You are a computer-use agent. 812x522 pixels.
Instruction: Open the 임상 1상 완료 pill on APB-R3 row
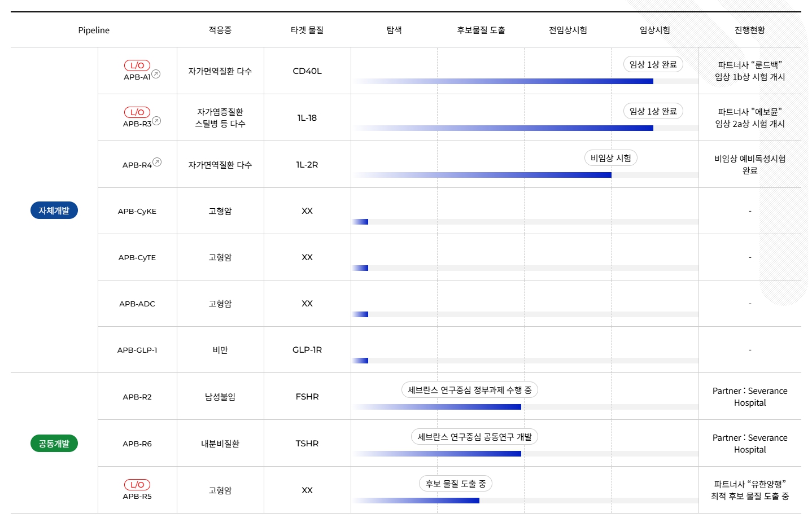click(x=653, y=111)
